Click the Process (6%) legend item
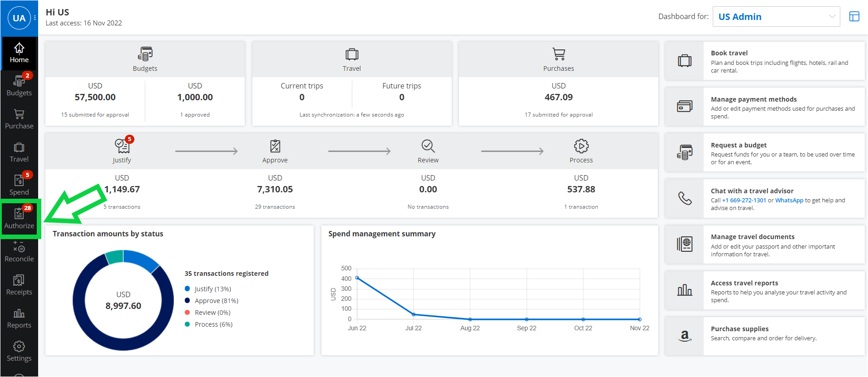The image size is (868, 377). pos(209,324)
